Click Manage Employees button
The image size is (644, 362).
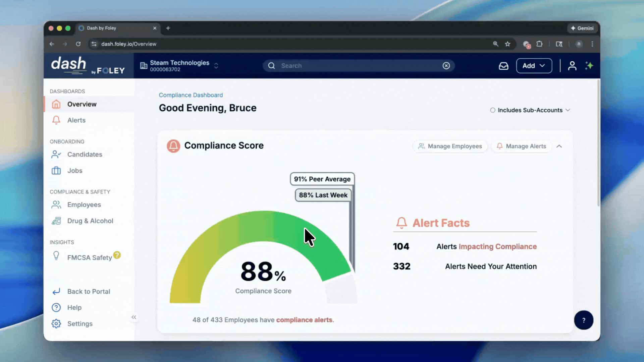pos(450,146)
